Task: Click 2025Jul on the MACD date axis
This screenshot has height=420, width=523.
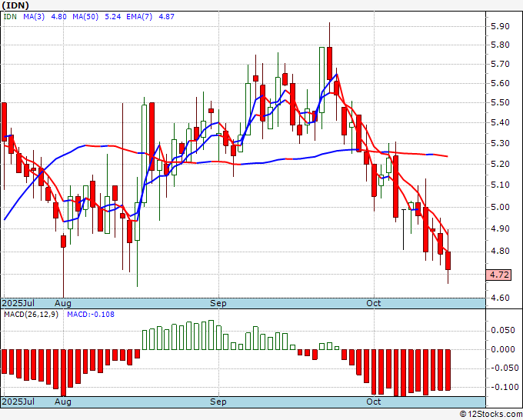Action: tap(18, 402)
